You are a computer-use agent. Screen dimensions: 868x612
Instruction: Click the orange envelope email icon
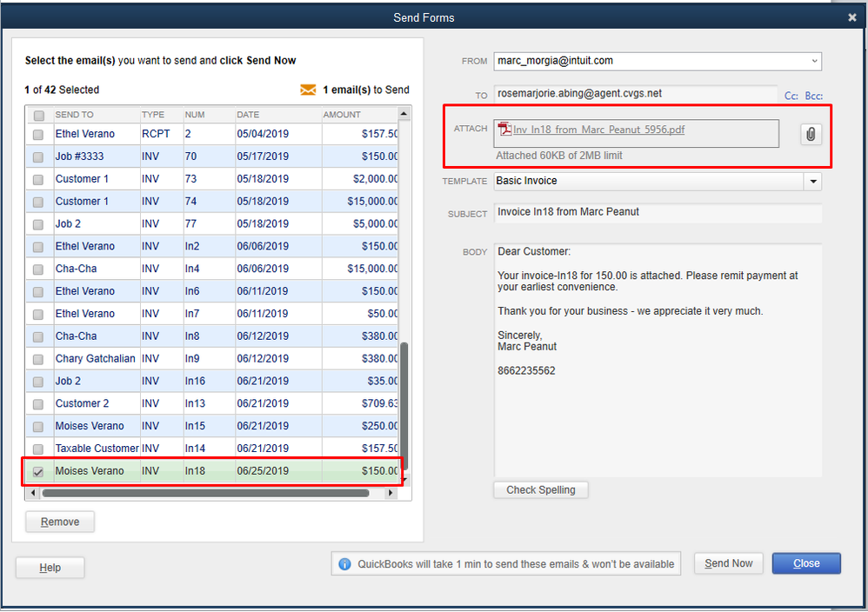pyautogui.click(x=308, y=90)
